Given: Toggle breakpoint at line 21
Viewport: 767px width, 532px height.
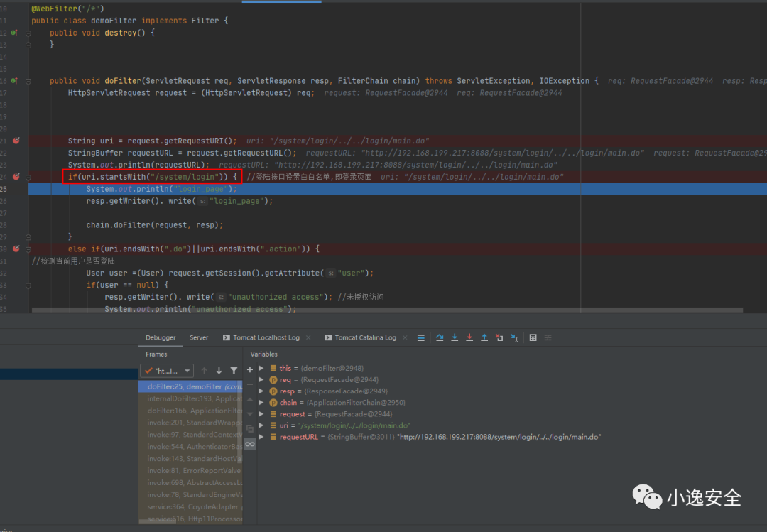Looking at the screenshot, I should tap(16, 141).
